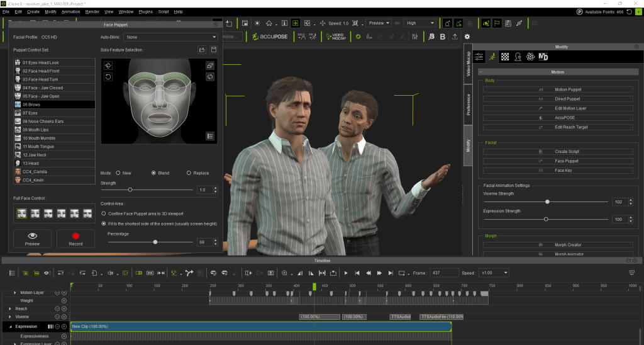Viewport: 644px width, 345px height.
Task: Select the Blend mode radio button
Action: (x=153, y=173)
